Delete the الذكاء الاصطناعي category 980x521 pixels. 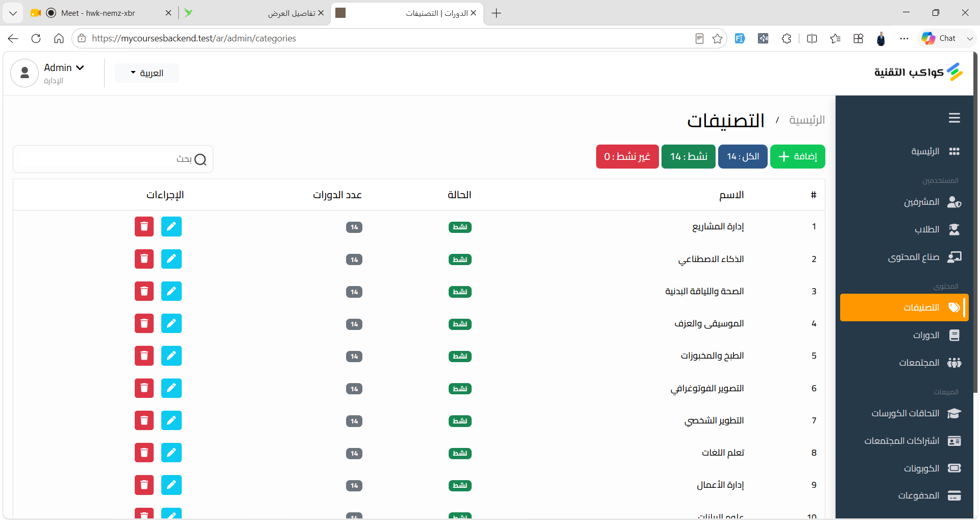[144, 259]
